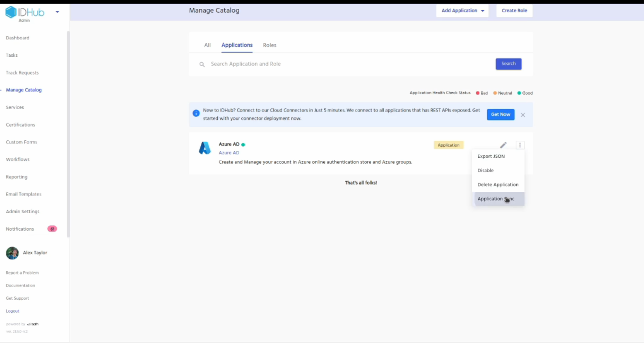Open Admin Settings in the sidebar

coord(23,212)
